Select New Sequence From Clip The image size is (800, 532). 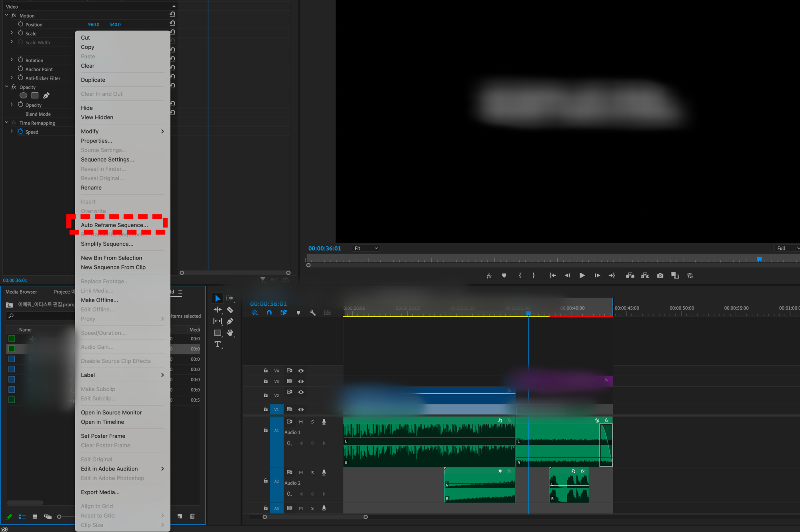tap(113, 267)
